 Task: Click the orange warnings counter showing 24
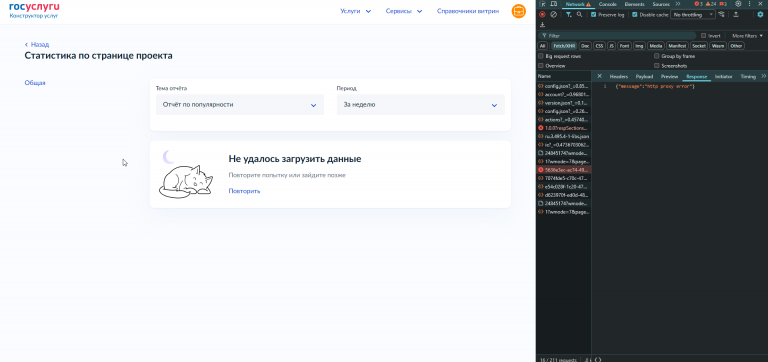click(x=711, y=4)
